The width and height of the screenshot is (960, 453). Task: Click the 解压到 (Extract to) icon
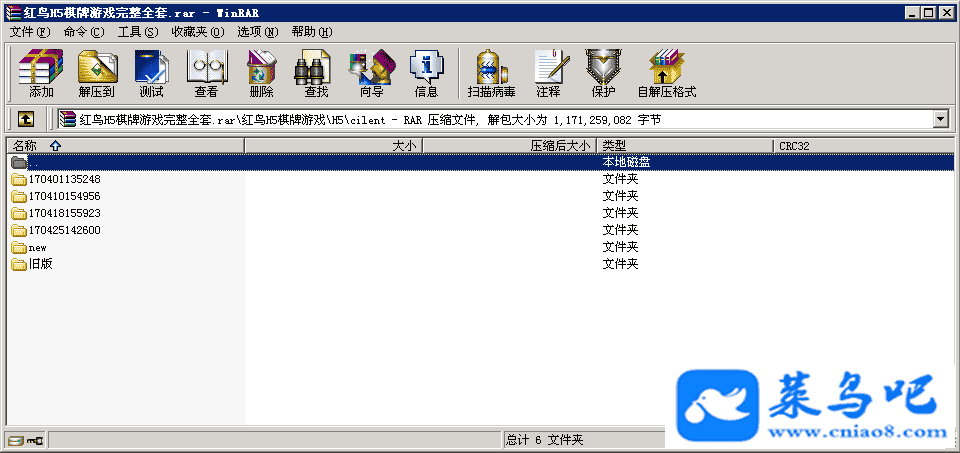point(97,67)
